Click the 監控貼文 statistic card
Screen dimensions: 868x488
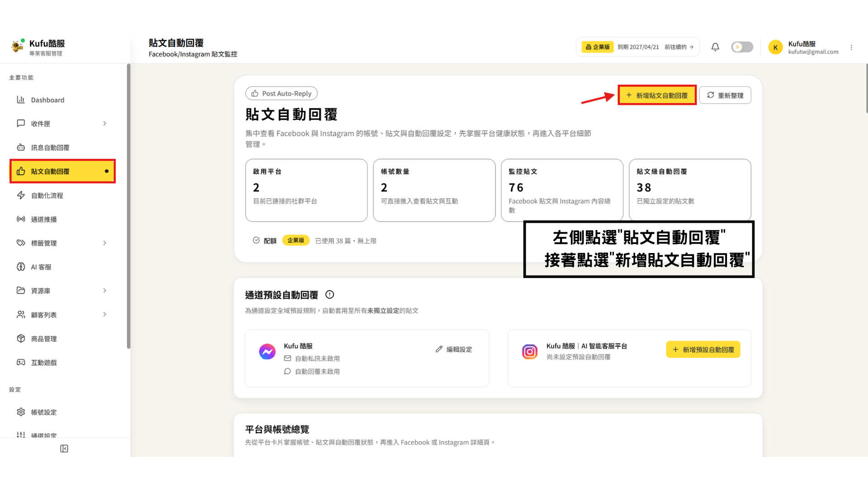(562, 190)
